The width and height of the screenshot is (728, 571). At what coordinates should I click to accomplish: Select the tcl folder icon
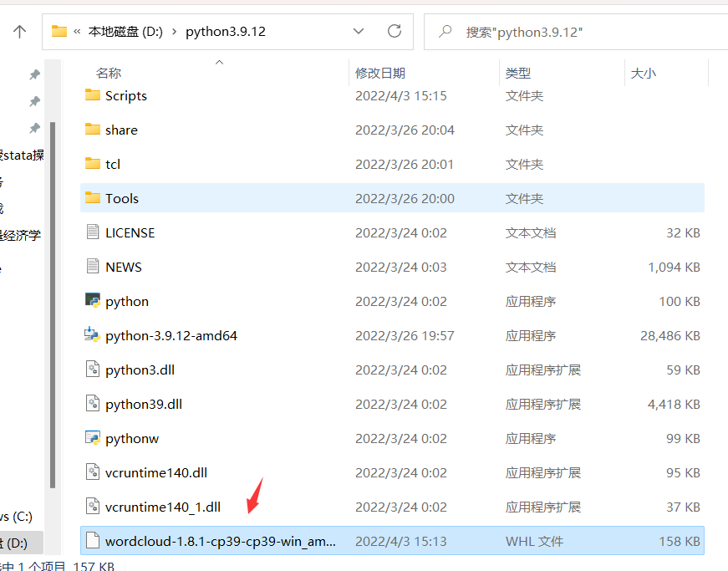pyautogui.click(x=93, y=163)
